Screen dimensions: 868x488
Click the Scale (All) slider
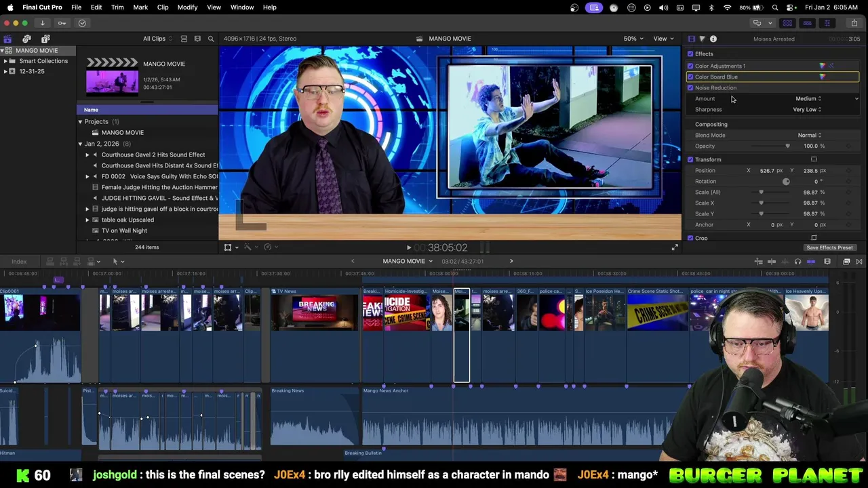771,192
